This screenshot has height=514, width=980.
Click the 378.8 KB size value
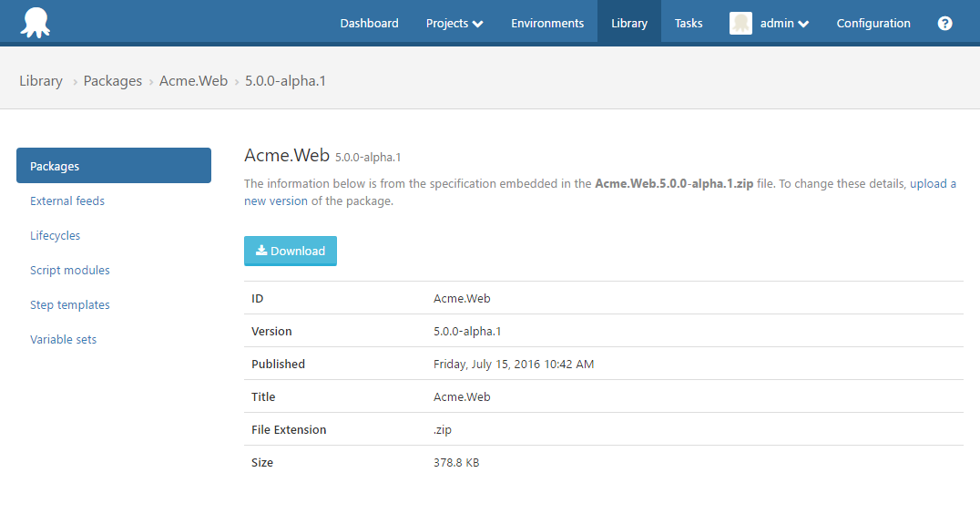point(456,463)
